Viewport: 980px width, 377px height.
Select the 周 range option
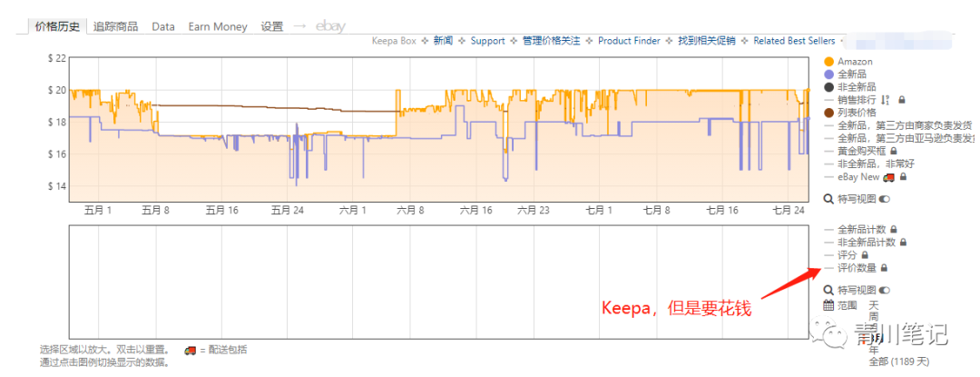coord(874,317)
